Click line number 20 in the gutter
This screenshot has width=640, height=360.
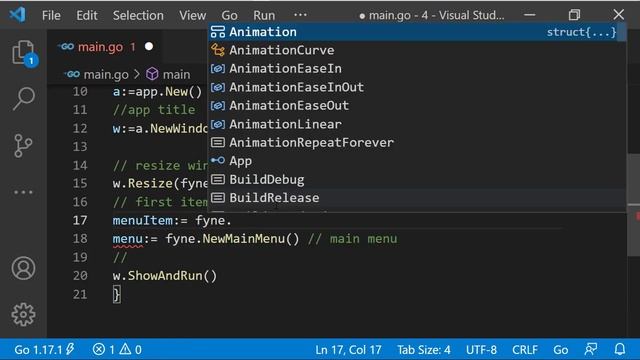click(80, 276)
